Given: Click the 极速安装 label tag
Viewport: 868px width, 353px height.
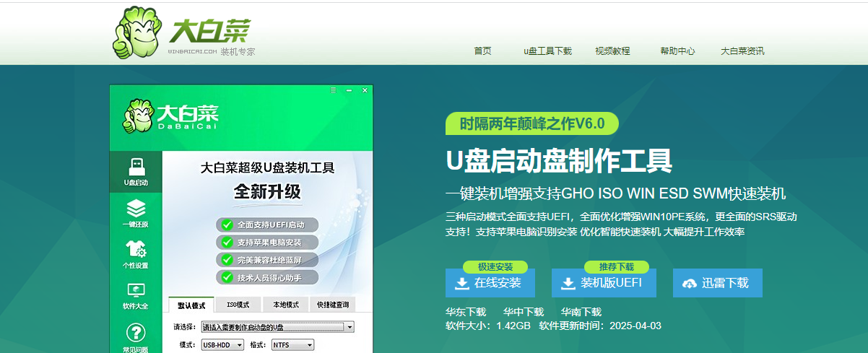Looking at the screenshot, I should [x=495, y=266].
